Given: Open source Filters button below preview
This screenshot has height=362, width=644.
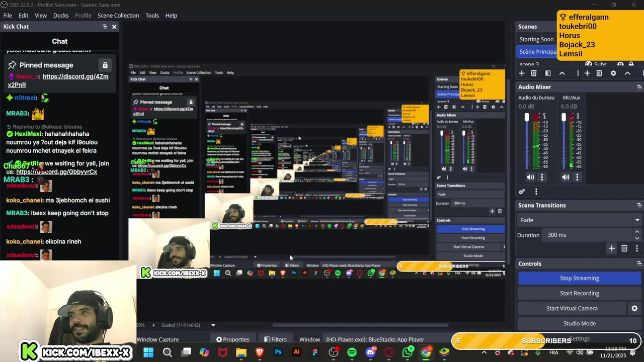Looking at the screenshot, I should pos(275,339).
